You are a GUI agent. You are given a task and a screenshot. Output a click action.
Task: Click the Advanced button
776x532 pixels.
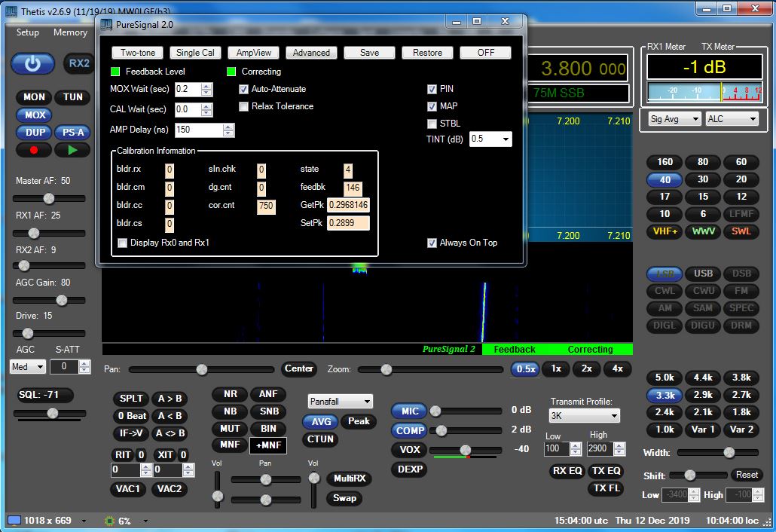[x=311, y=53]
